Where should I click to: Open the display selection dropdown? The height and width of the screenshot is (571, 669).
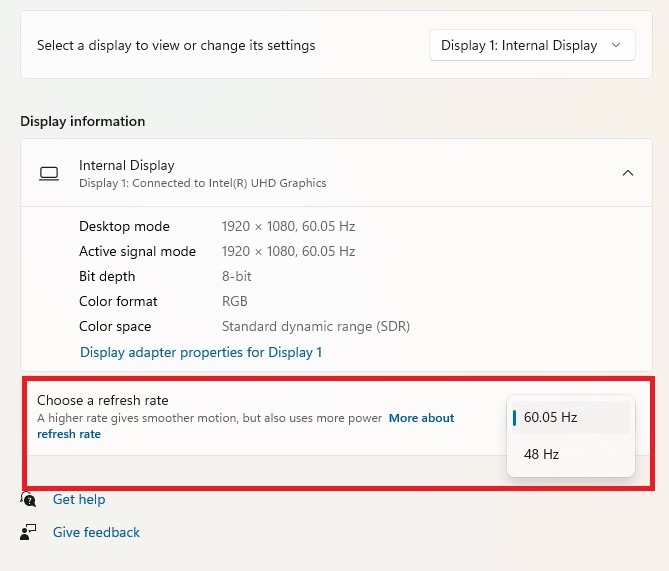tap(531, 46)
